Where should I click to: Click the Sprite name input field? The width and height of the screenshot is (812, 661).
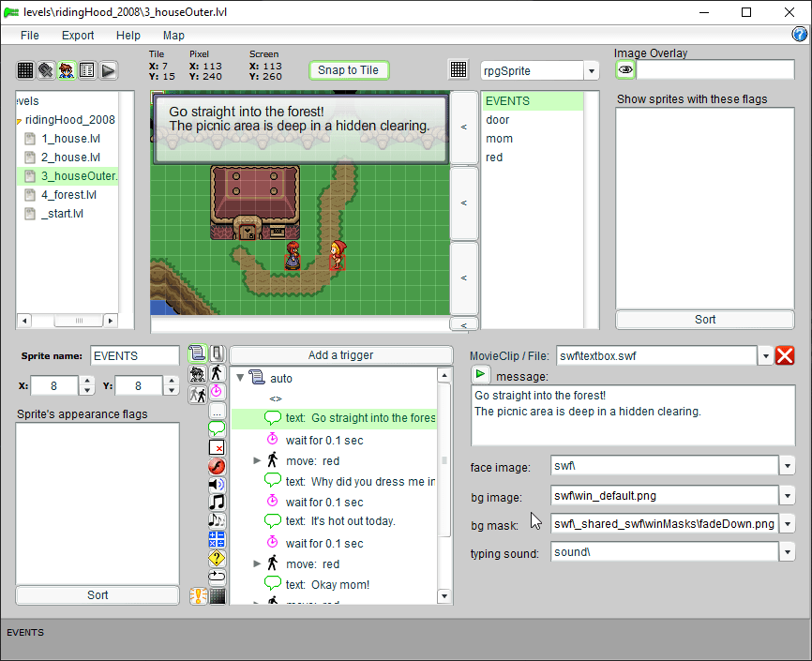tap(134, 356)
